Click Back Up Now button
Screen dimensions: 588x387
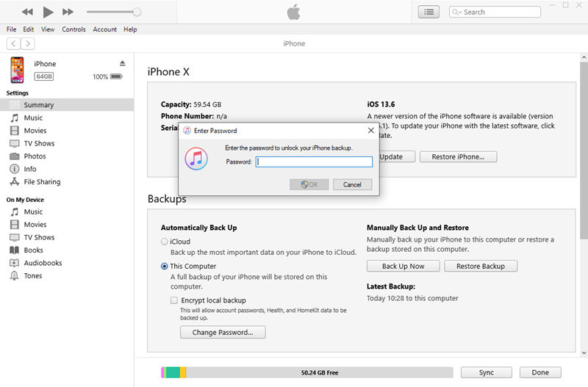pos(403,266)
